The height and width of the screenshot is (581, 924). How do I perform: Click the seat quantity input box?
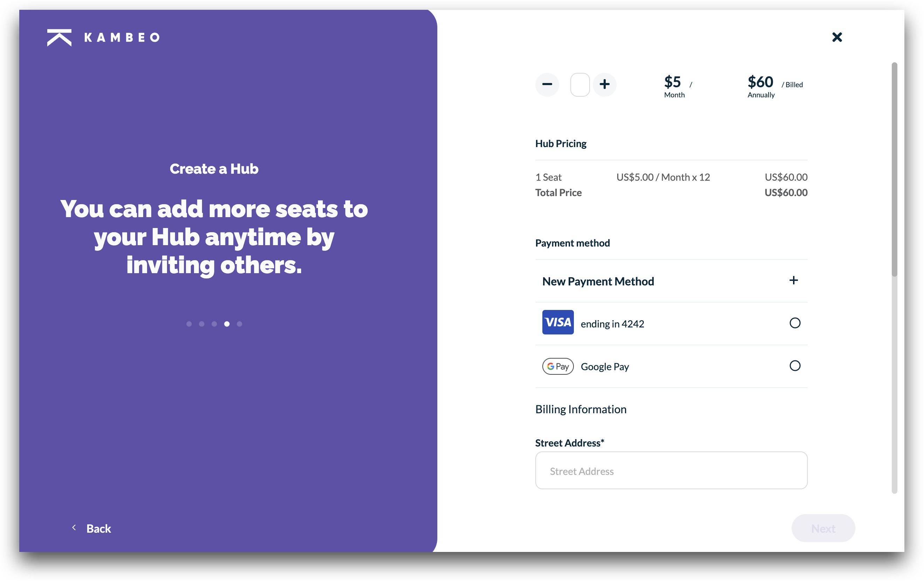pos(580,84)
